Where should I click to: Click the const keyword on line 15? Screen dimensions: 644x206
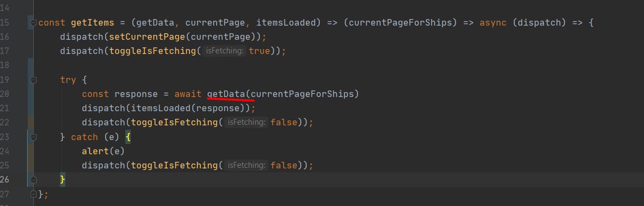coord(52,22)
